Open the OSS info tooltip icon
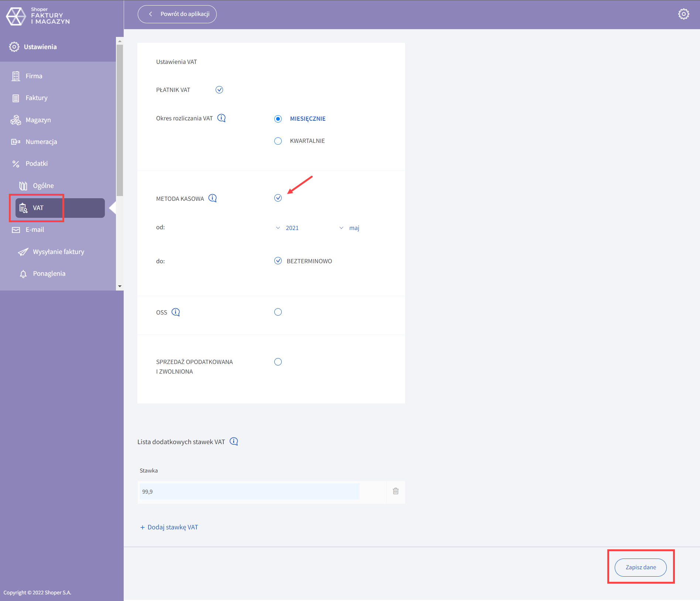 tap(176, 312)
